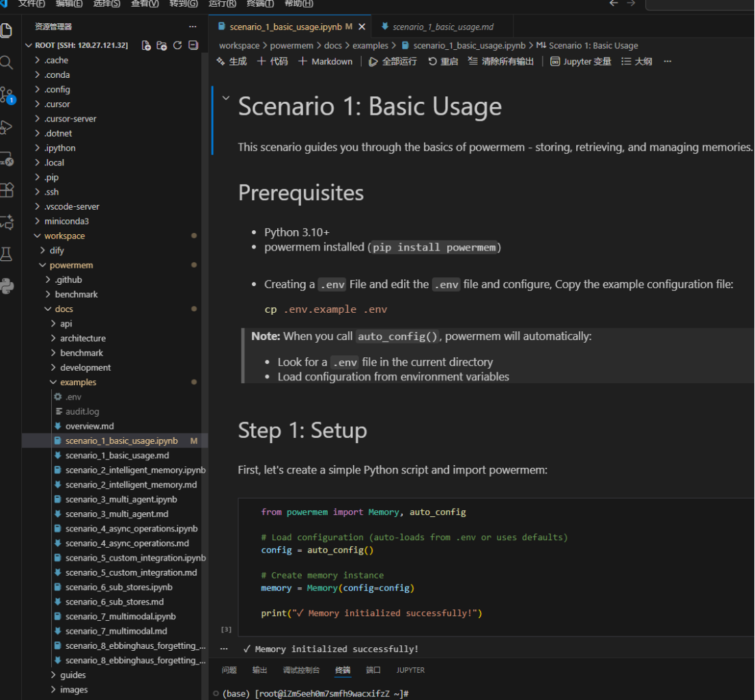The height and width of the screenshot is (700, 755).
Task: Open scenario_7_multimodal.md file
Action: [116, 630]
